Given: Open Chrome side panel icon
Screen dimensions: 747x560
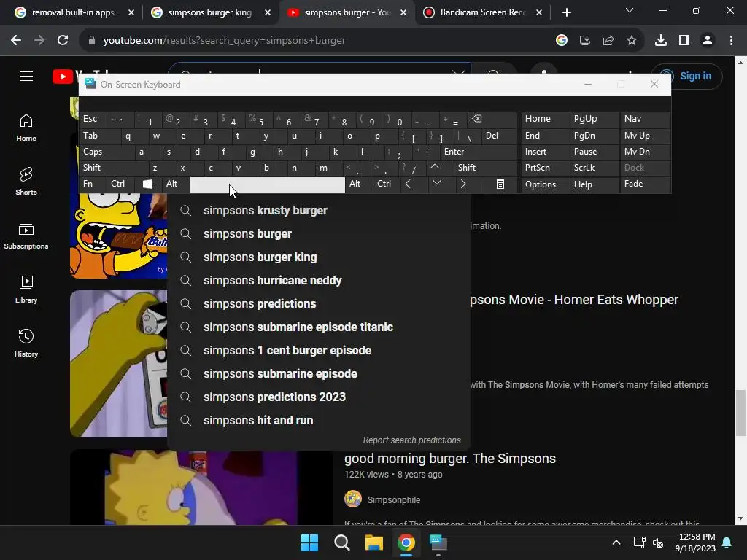Looking at the screenshot, I should pos(684,41).
